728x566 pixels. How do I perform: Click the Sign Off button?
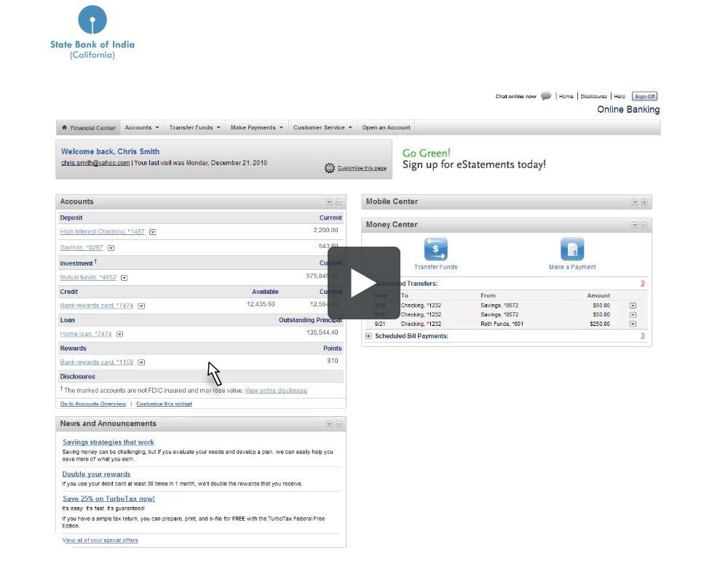pyautogui.click(x=644, y=96)
